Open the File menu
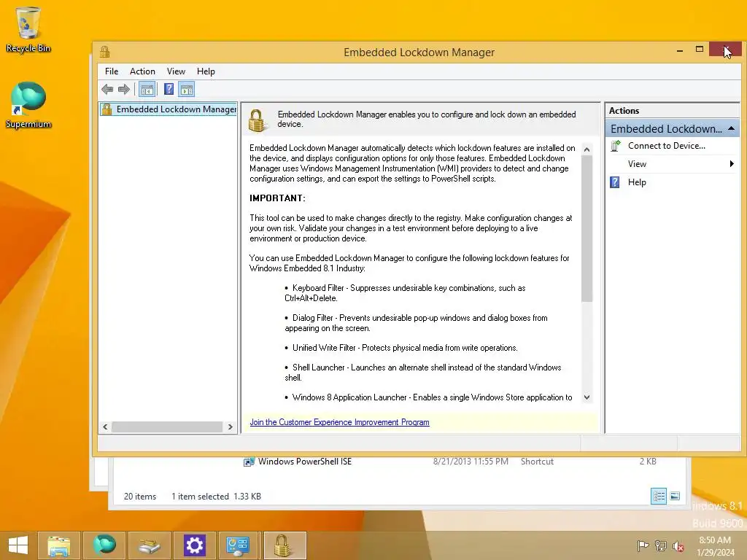 click(112, 71)
